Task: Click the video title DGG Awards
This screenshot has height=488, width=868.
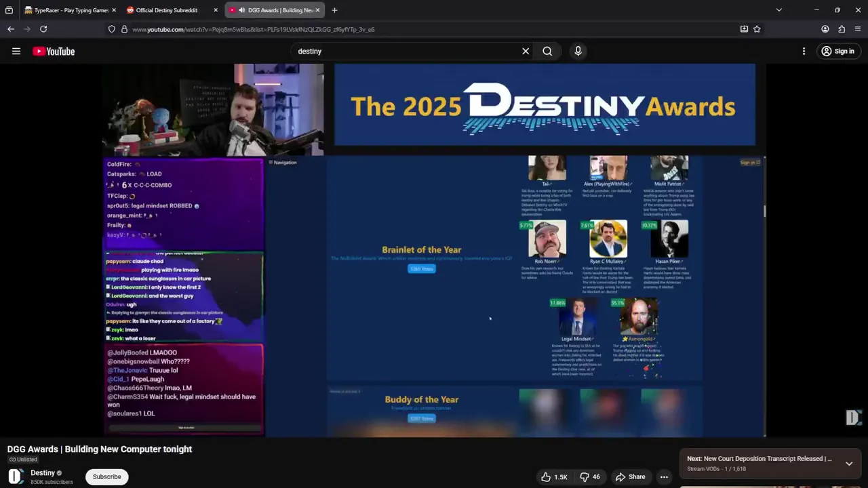Action: (100, 449)
